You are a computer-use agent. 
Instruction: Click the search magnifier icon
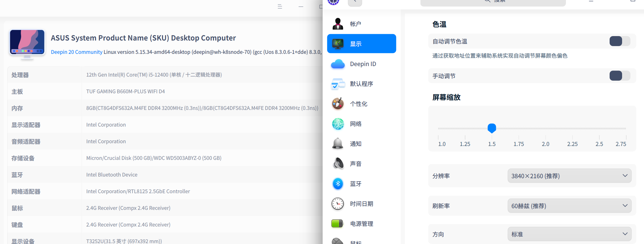pyautogui.click(x=487, y=1)
